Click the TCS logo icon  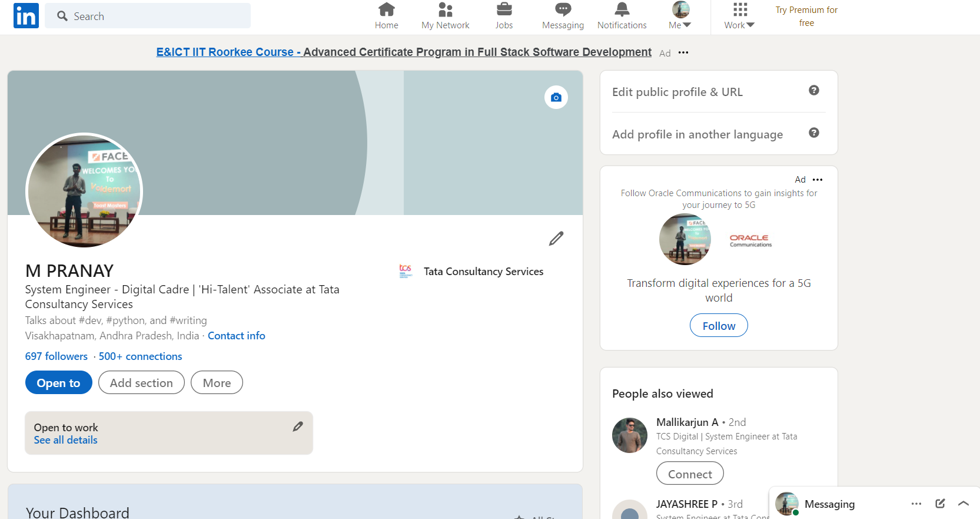coord(406,271)
